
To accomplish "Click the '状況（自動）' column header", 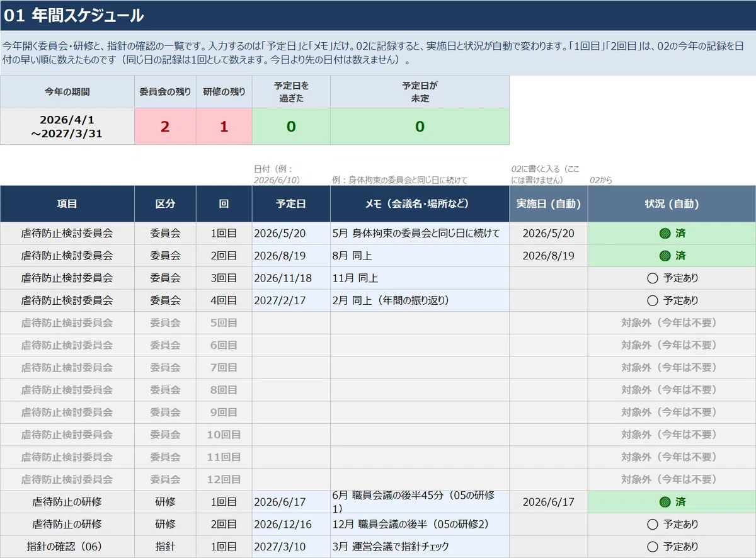I will pos(672,204).
